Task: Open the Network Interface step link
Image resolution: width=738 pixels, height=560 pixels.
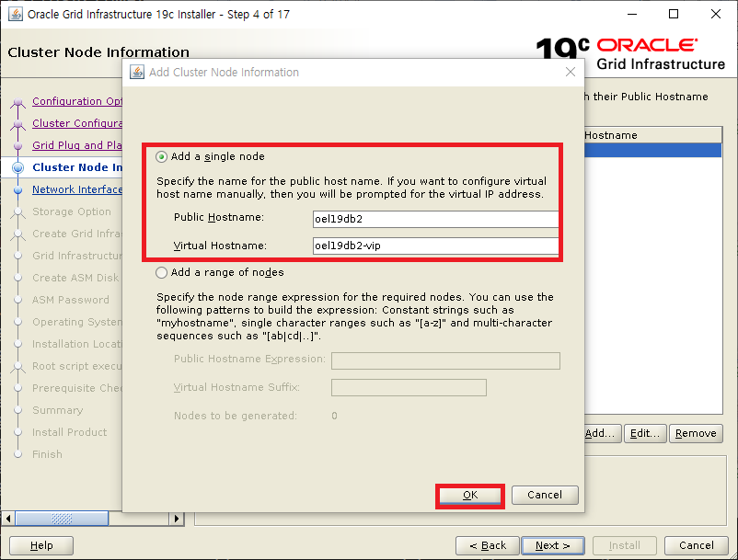Action: (77, 189)
